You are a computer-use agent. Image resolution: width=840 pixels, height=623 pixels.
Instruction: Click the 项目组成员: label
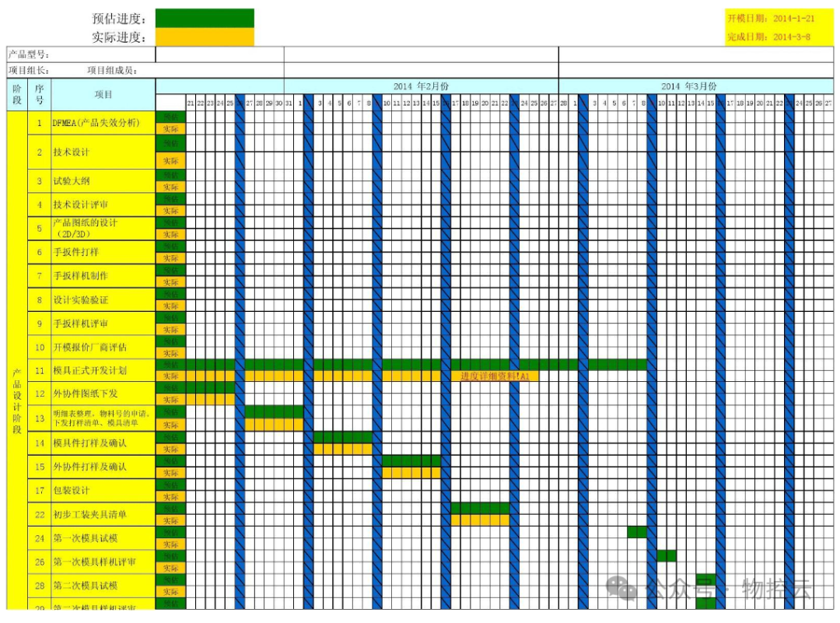coord(113,70)
